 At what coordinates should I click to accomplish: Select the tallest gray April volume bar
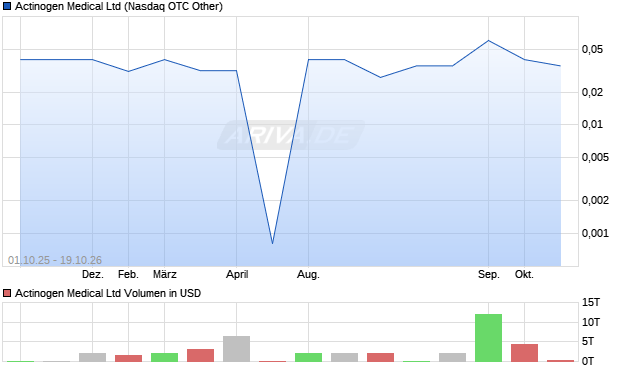236,349
